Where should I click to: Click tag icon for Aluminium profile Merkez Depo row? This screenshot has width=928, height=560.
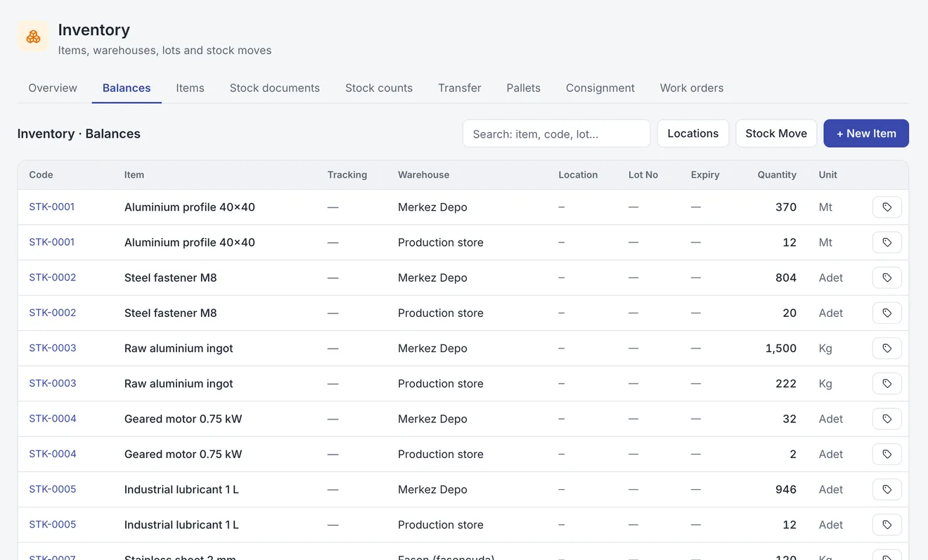[x=887, y=207]
